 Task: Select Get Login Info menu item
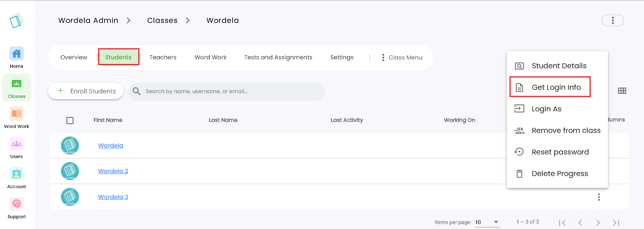click(x=550, y=87)
